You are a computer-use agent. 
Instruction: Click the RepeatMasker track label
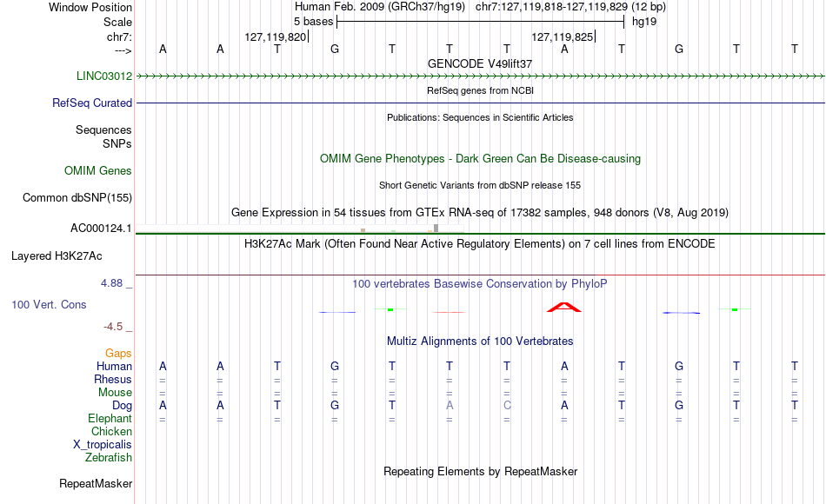tap(96, 483)
